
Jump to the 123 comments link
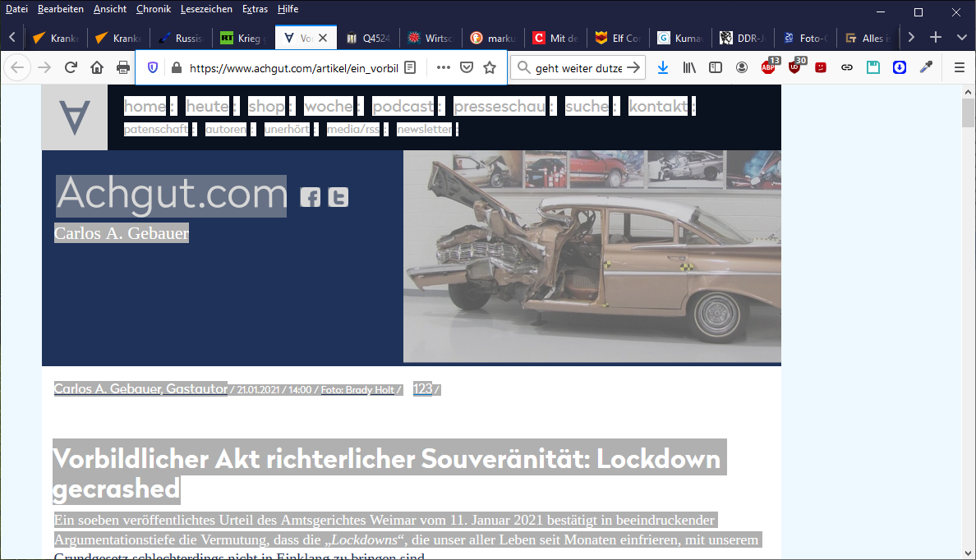point(422,389)
